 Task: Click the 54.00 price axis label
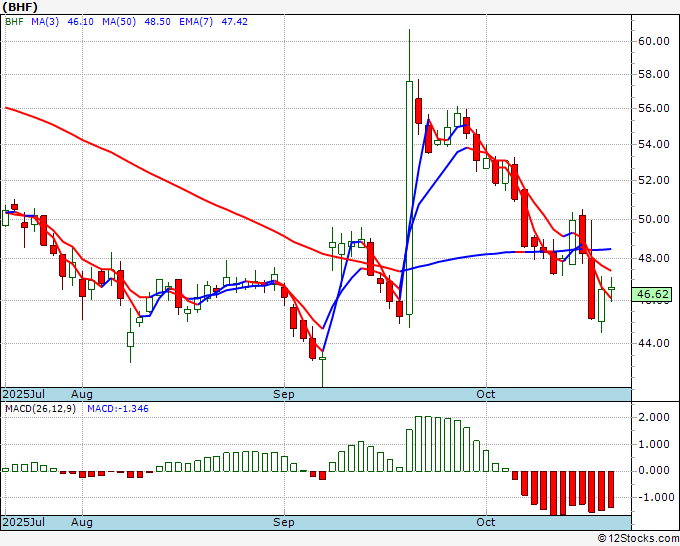point(654,144)
